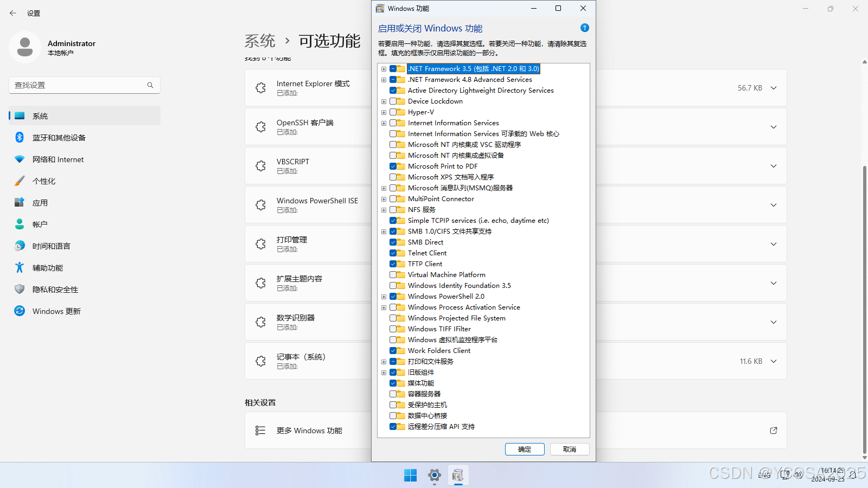Click the network icon beside 网络和 Internet
Image resolution: width=868 pixels, height=488 pixels.
click(x=20, y=159)
